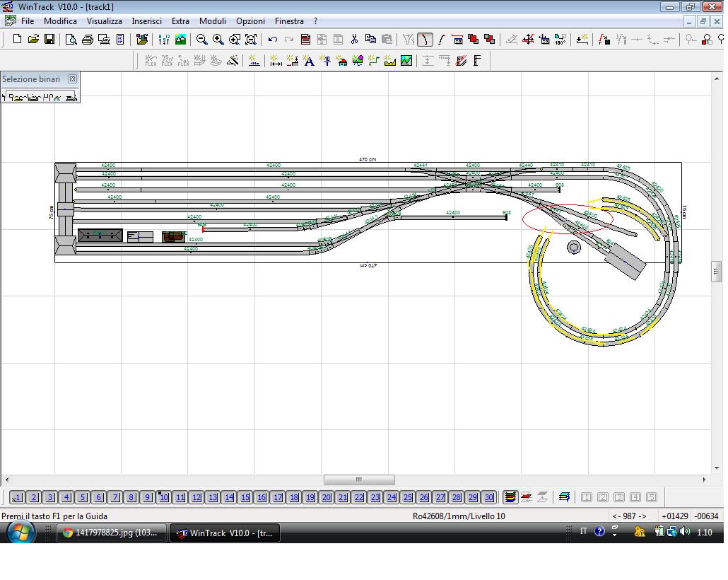Screen dimensions: 728x580
Task: Click 'Ro42608/1mm/Livello 10' in status bar
Action: 459,516
